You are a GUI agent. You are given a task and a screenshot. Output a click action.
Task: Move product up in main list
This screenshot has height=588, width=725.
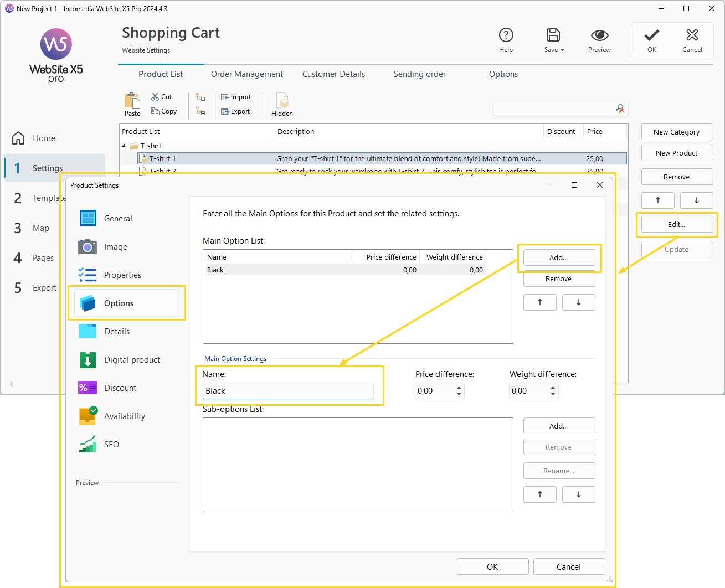coord(657,200)
